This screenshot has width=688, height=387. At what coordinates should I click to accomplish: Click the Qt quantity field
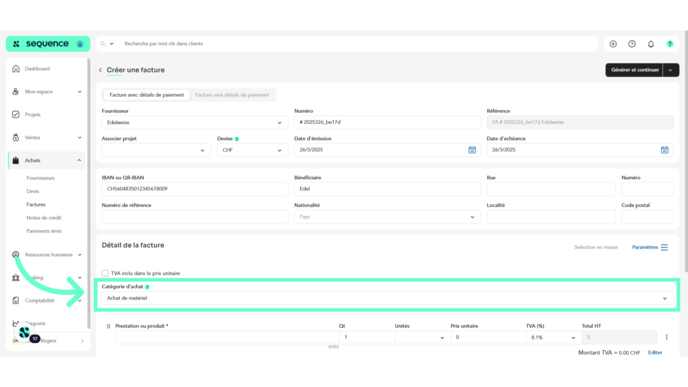[366, 337]
